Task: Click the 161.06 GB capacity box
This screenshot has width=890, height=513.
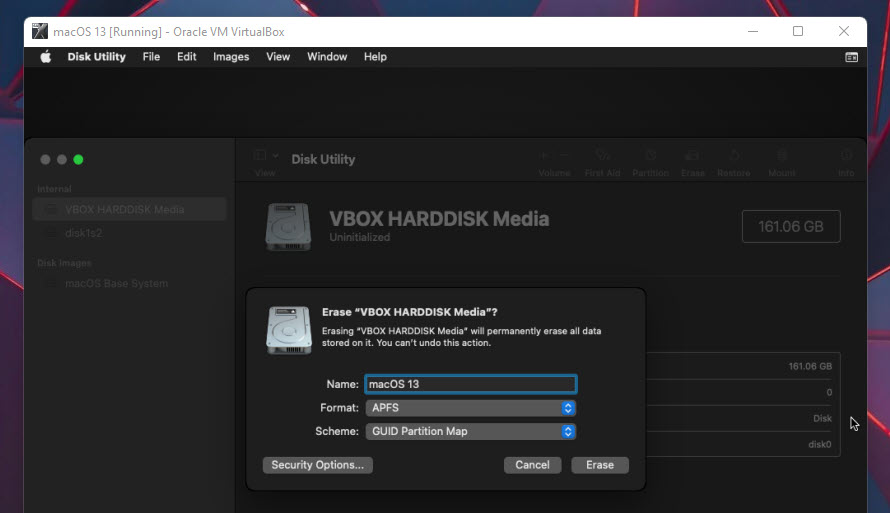Action: pos(791,226)
